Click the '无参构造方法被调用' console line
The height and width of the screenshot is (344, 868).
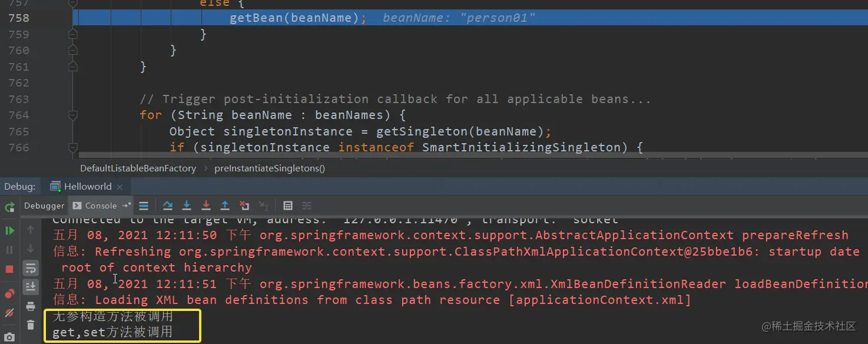[112, 316]
